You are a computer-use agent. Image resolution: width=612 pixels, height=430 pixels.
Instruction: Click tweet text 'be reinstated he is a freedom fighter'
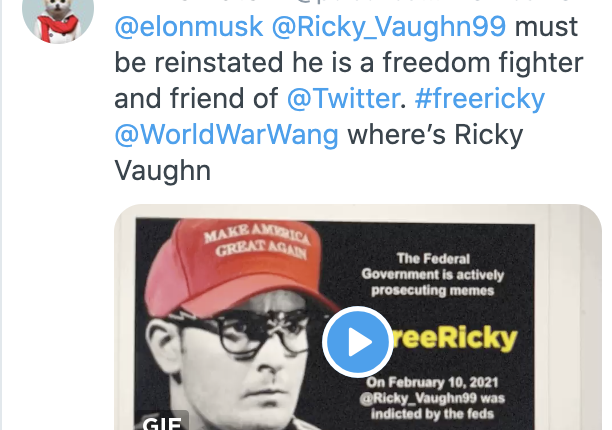point(349,62)
